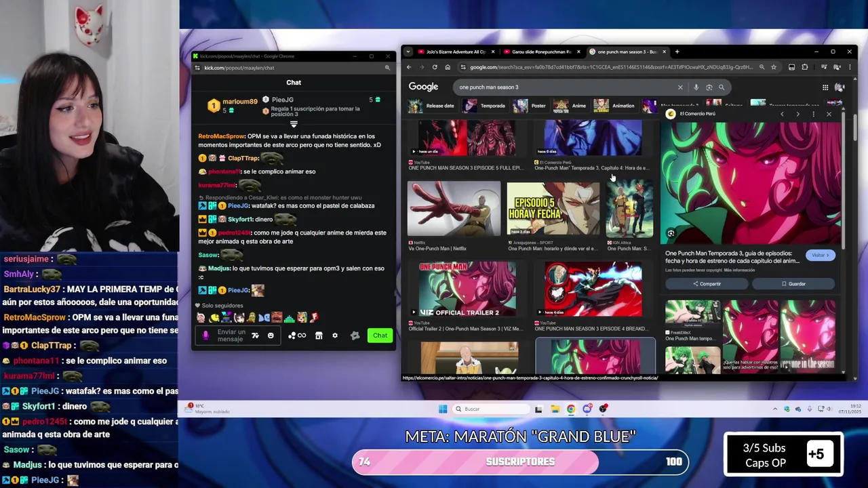
Task: Open Kick chat settings gear
Action: click(334, 335)
